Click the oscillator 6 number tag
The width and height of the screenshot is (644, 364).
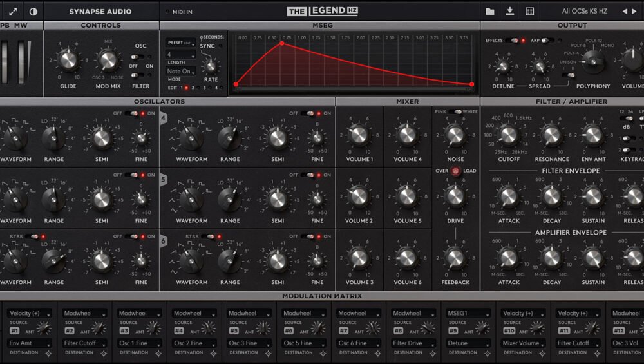pyautogui.click(x=163, y=241)
